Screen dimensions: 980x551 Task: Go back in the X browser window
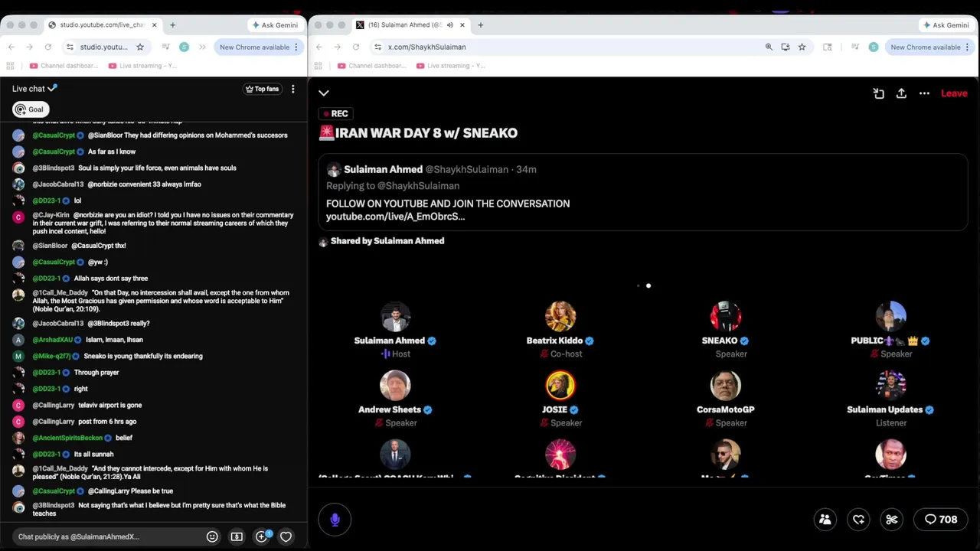pos(319,47)
